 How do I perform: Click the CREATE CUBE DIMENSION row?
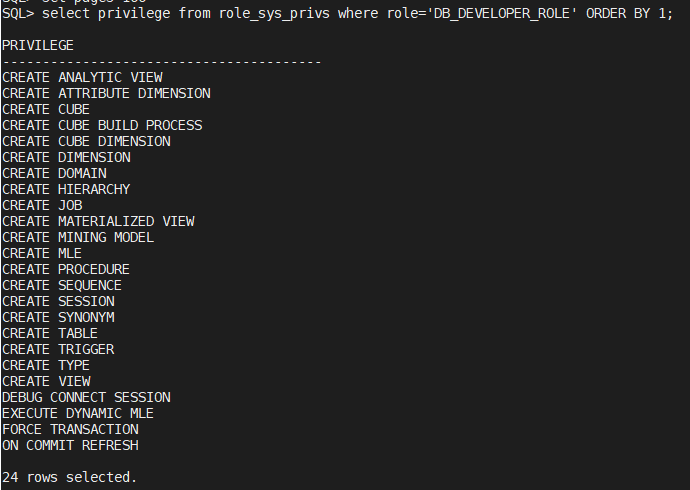pos(86,141)
